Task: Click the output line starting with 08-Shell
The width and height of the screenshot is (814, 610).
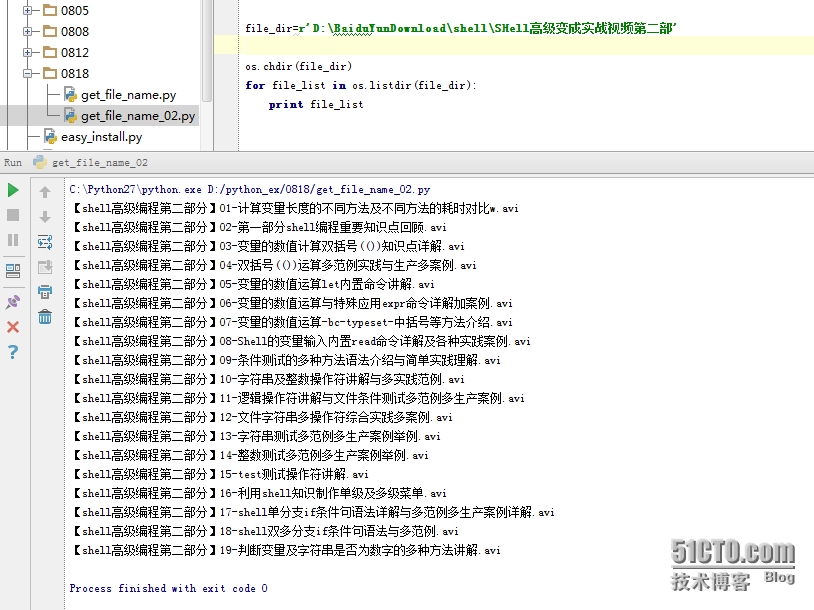Action: tap(300, 341)
